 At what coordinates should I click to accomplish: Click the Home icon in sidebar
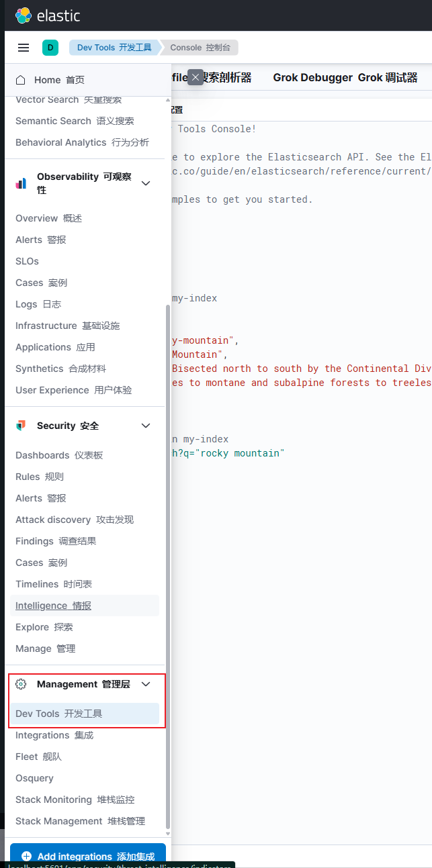[x=21, y=80]
